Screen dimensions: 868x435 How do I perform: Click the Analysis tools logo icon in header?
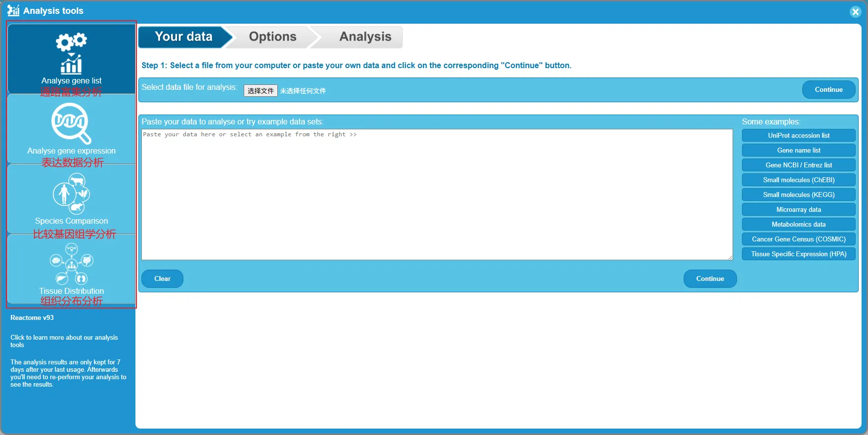pyautogui.click(x=13, y=10)
